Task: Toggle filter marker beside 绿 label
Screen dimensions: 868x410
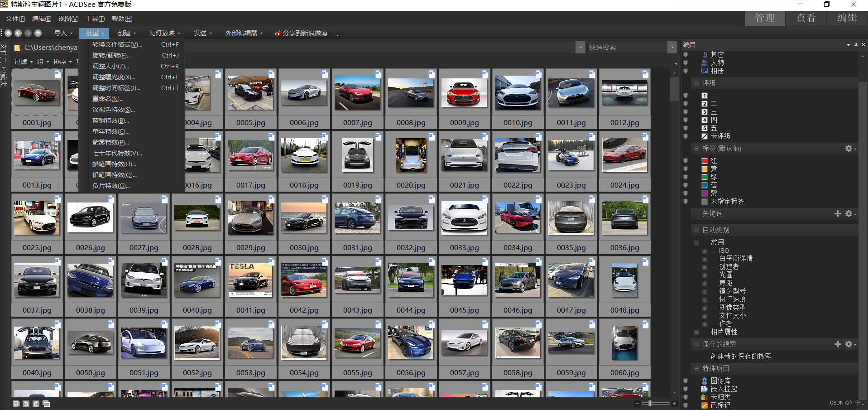Action: [x=686, y=177]
